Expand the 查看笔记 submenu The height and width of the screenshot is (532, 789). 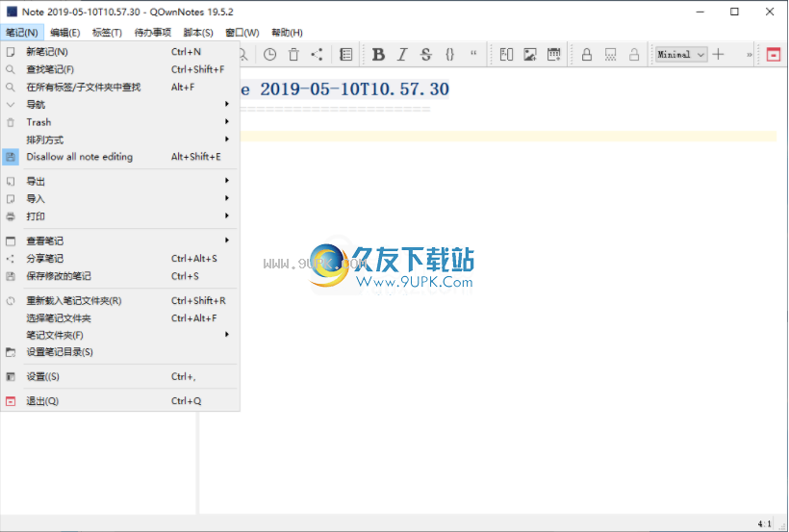point(120,241)
